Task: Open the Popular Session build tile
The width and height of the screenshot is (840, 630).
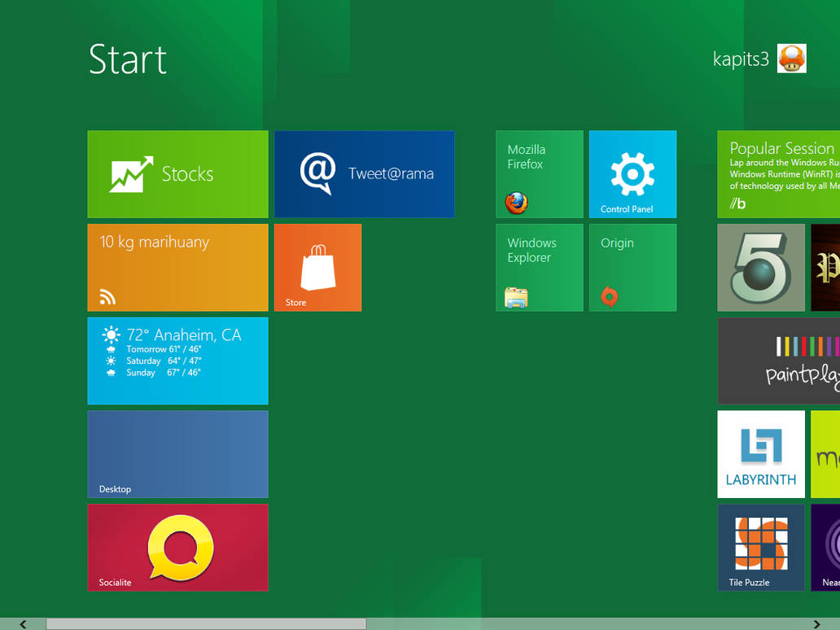Action: (778, 174)
